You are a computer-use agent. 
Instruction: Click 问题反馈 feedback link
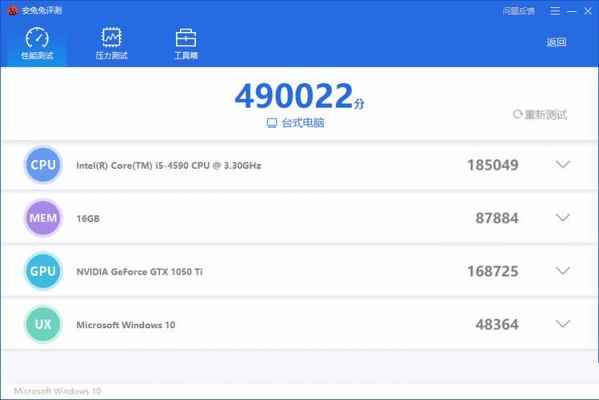tap(518, 11)
